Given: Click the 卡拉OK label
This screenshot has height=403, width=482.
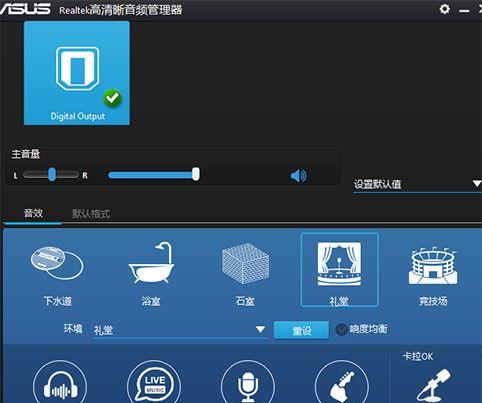Looking at the screenshot, I should 418,356.
